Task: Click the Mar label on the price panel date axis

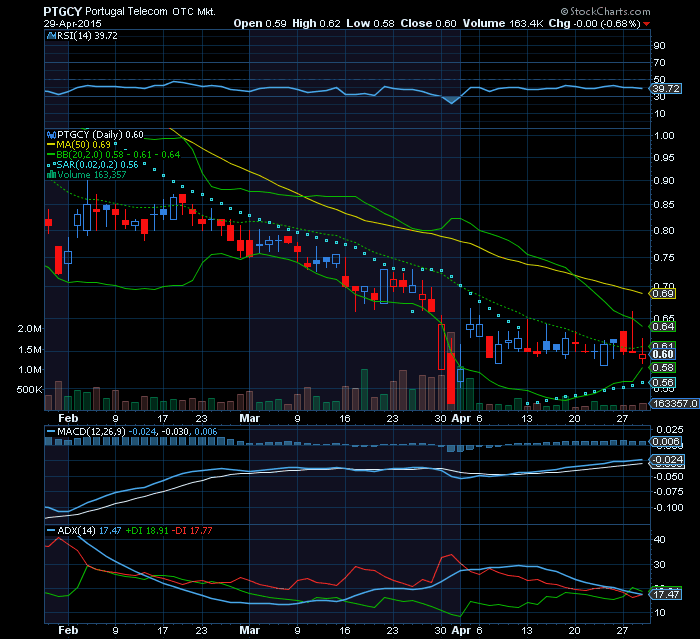Action: (249, 418)
